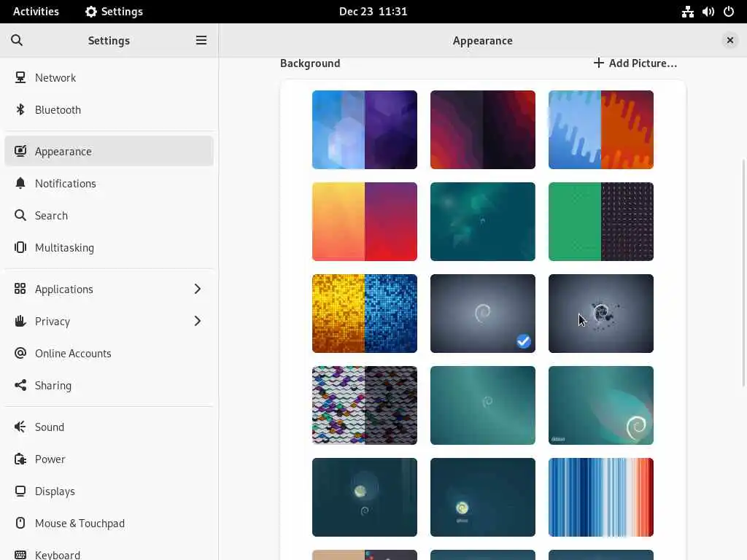747x560 pixels.
Task: Expand the Privacy submenu chevron
Action: [197, 321]
